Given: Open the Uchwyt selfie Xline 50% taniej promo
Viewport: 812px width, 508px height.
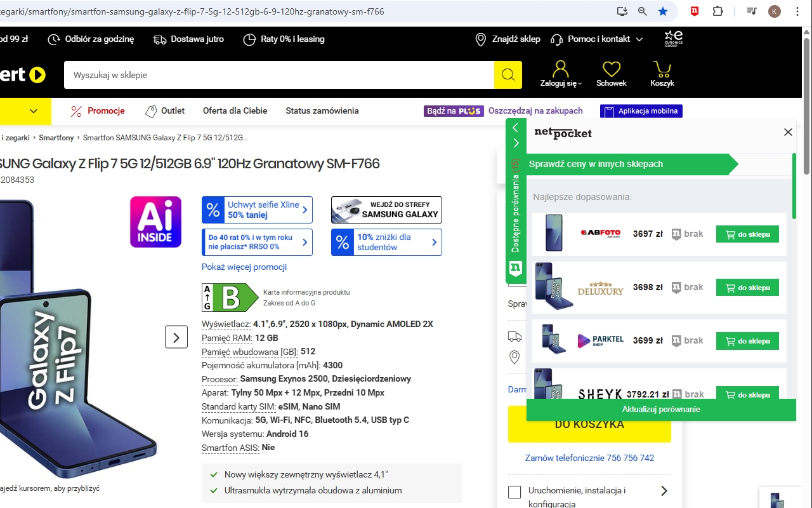Looking at the screenshot, I should [257, 210].
